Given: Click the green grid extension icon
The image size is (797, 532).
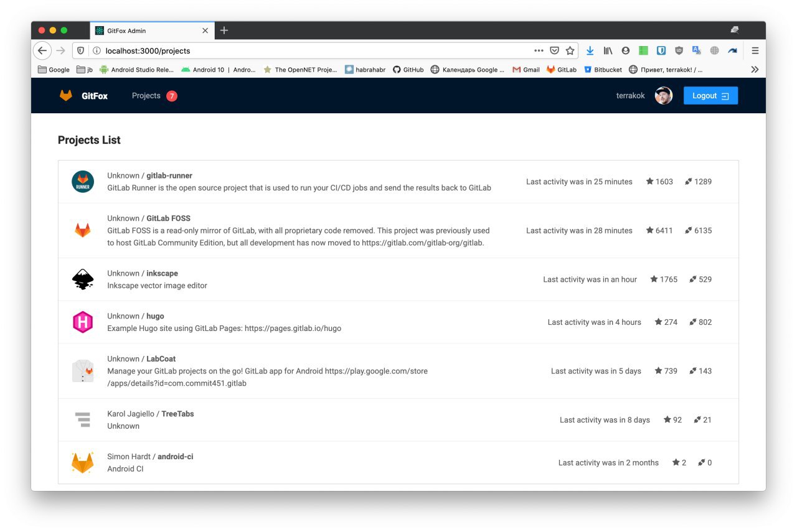Looking at the screenshot, I should [644, 51].
